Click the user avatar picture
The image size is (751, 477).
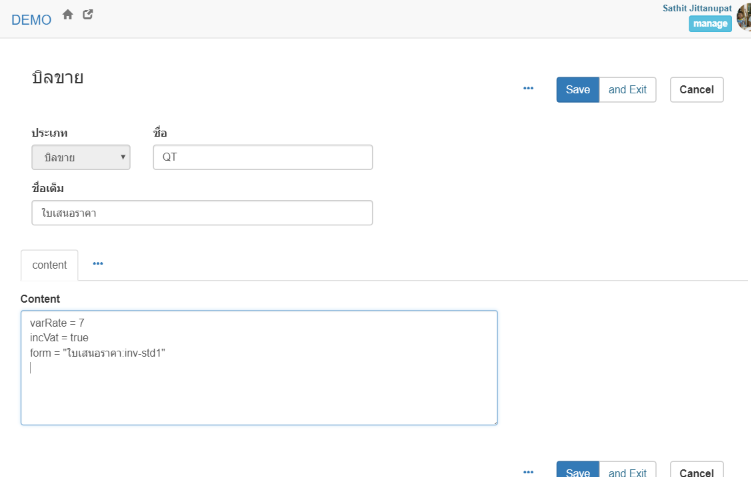coord(744,17)
